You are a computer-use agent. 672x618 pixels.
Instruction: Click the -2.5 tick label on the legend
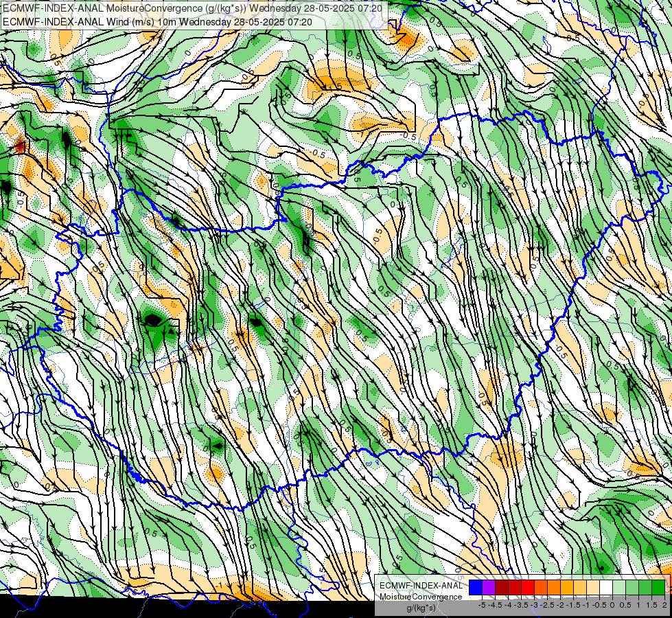coord(547,605)
